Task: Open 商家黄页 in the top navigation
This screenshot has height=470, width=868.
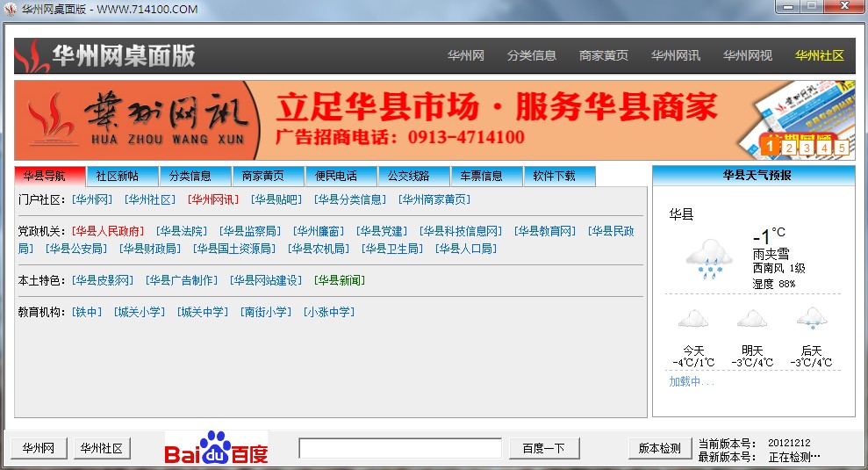Action: click(604, 55)
